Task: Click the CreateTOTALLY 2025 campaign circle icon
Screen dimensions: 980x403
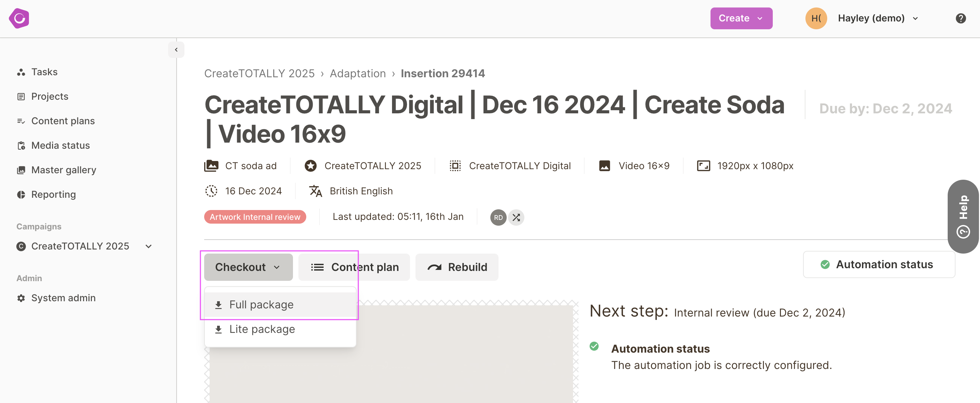Action: (21, 246)
